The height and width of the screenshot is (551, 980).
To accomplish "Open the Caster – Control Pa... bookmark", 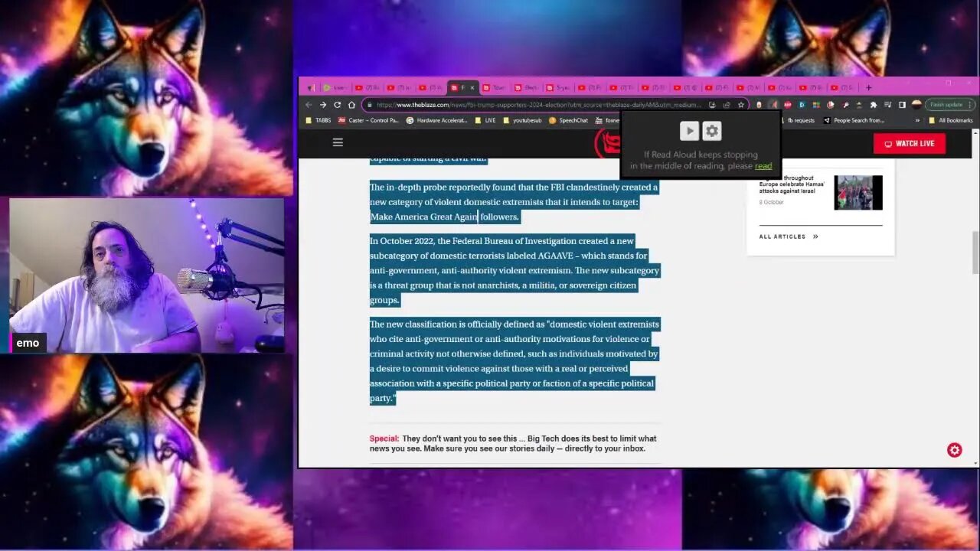I will coord(368,120).
